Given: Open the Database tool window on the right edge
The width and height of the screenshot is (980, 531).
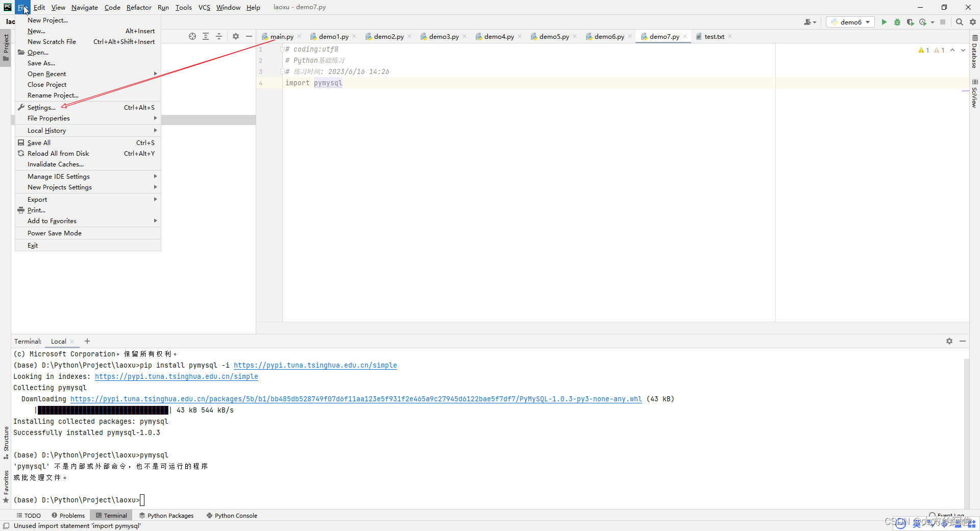Looking at the screenshot, I should (974, 52).
